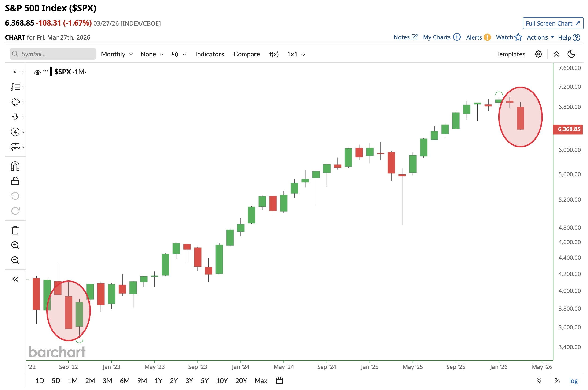Image resolution: width=588 pixels, height=390 pixels.
Task: Open the Monthly frequency dropdown
Action: pos(116,54)
